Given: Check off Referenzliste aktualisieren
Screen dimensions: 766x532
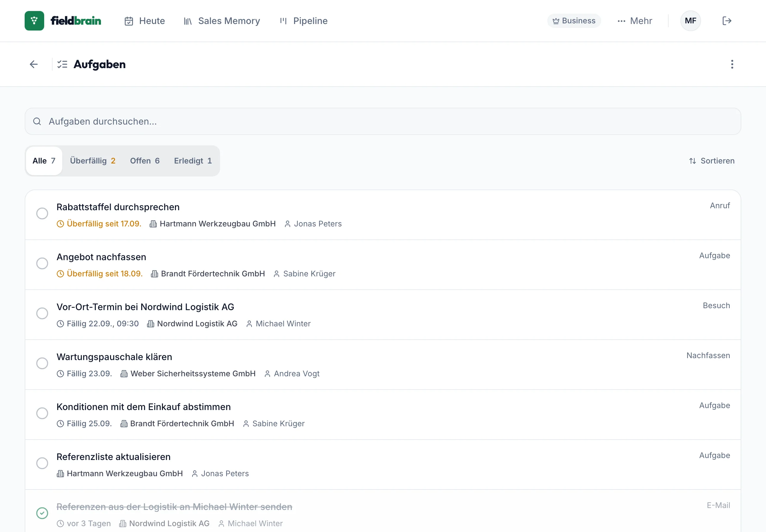Looking at the screenshot, I should point(42,463).
